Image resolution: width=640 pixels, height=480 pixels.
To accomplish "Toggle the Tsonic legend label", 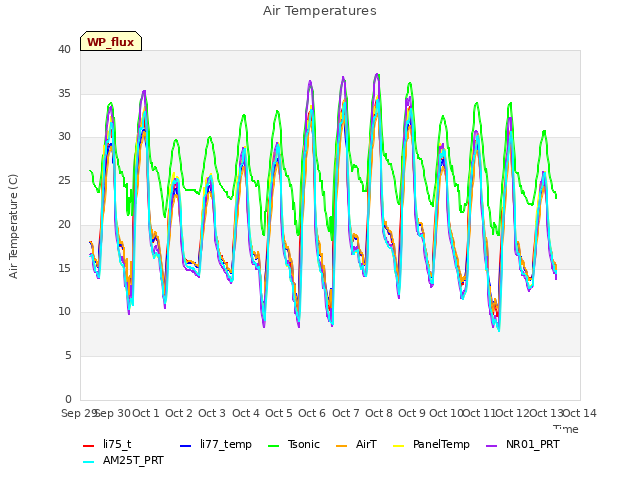I will coord(304,444).
